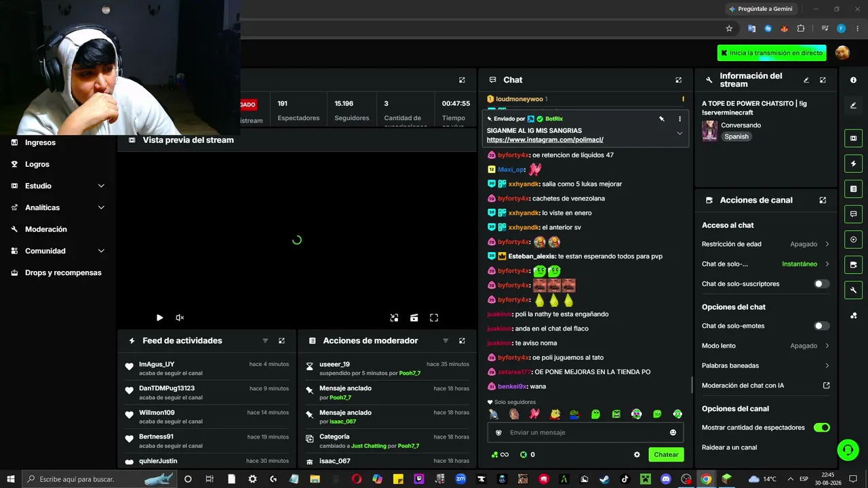
Task: Pop out the stats panel above the stream preview
Action: (x=462, y=80)
